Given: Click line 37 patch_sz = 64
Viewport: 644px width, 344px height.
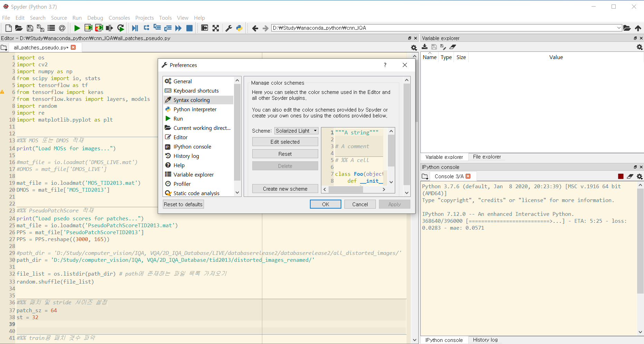Looking at the screenshot, I should point(37,310).
